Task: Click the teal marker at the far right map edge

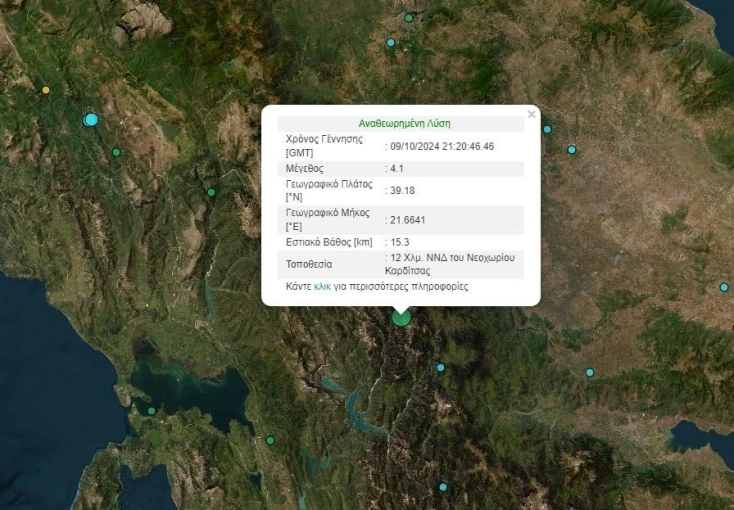Action: pos(724,287)
